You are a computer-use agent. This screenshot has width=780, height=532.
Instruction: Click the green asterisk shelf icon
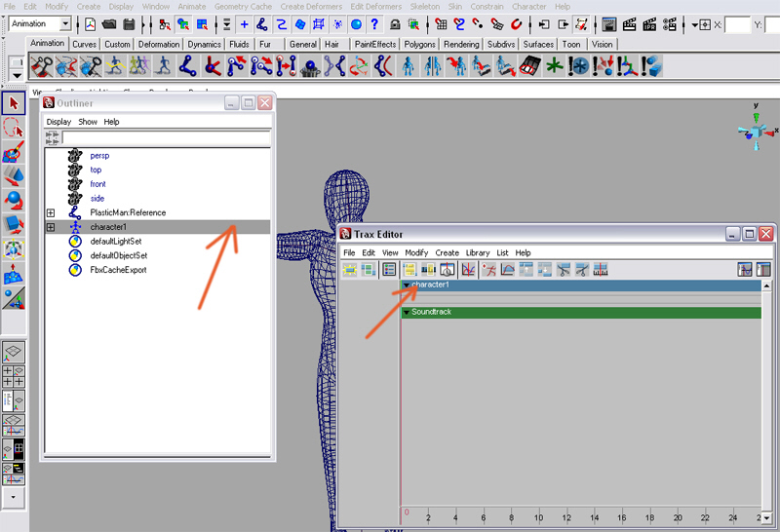pyautogui.click(x=554, y=66)
